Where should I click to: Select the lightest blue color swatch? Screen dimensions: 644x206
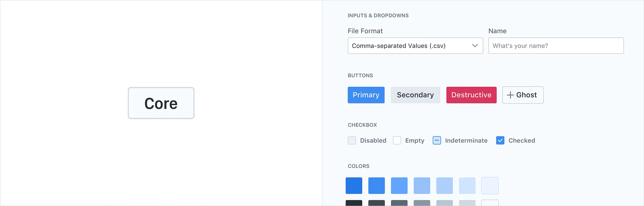click(x=490, y=185)
